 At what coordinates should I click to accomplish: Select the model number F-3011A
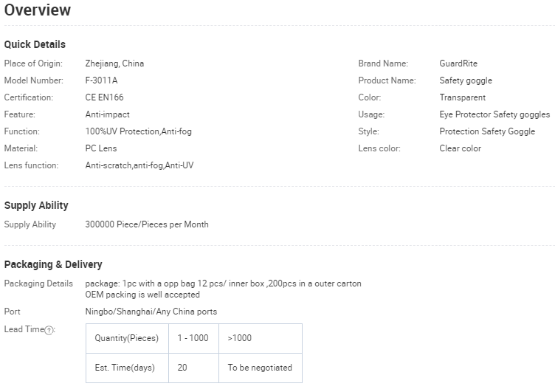pyautogui.click(x=101, y=80)
